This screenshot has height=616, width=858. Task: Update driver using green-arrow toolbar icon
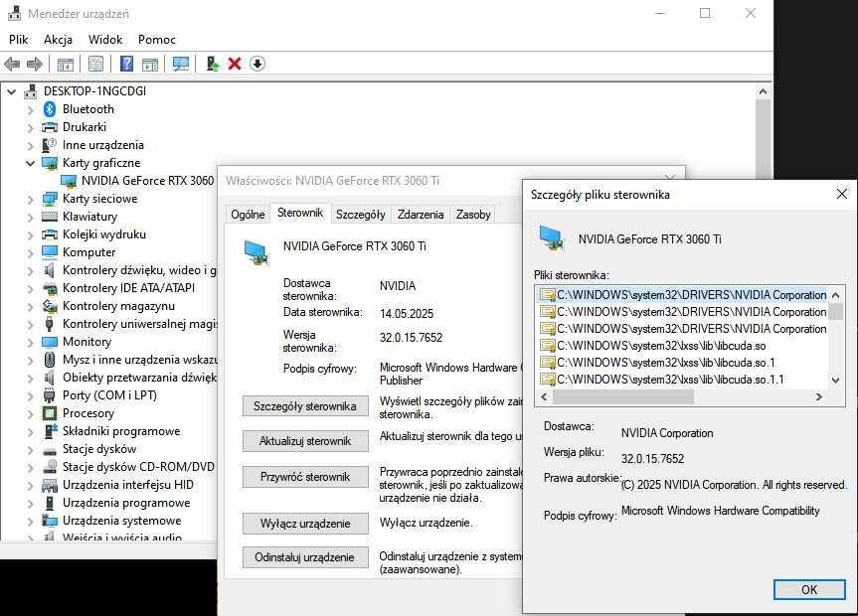213,64
